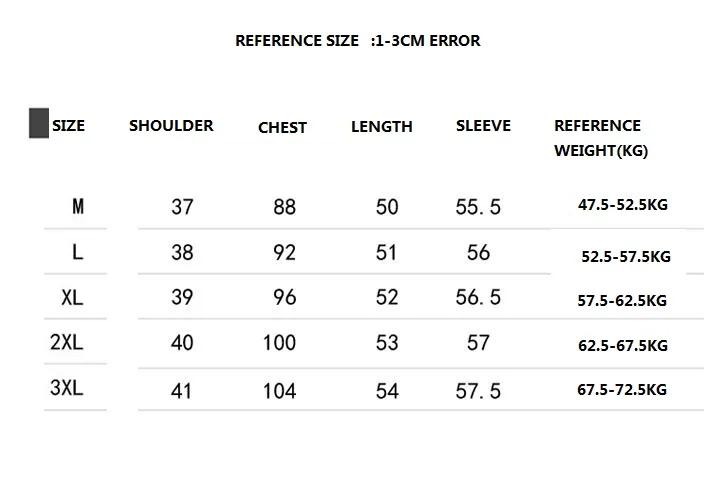Viewport: 718px width, 478px height.
Task: Click the 2XL size row label
Action: [x=67, y=342]
